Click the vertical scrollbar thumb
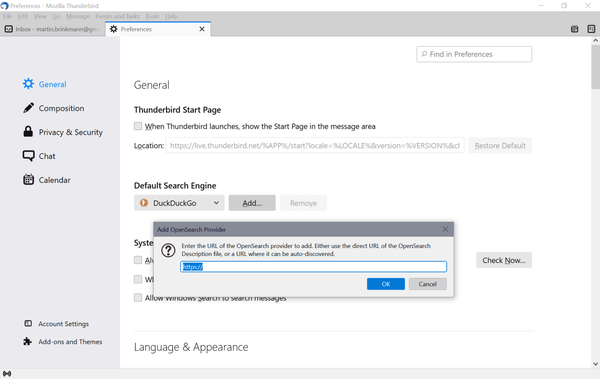 click(x=595, y=67)
